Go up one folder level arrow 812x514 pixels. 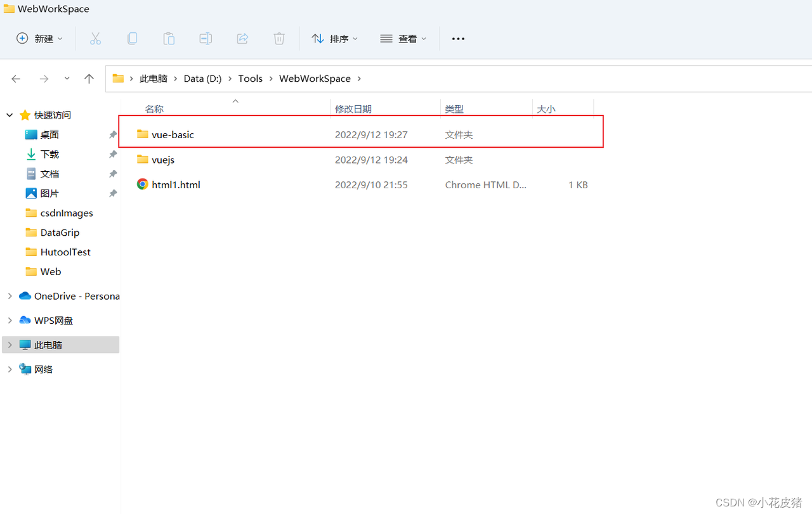pyautogui.click(x=89, y=79)
